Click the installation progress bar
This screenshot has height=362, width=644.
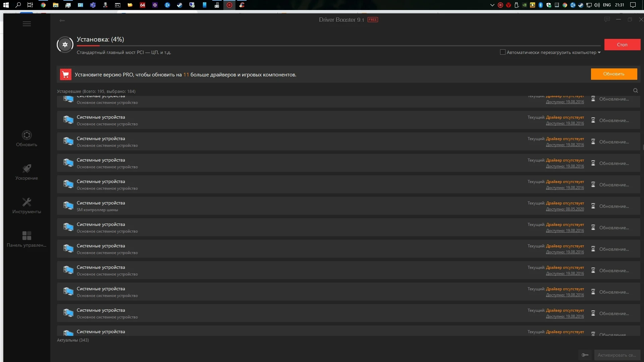click(338, 46)
